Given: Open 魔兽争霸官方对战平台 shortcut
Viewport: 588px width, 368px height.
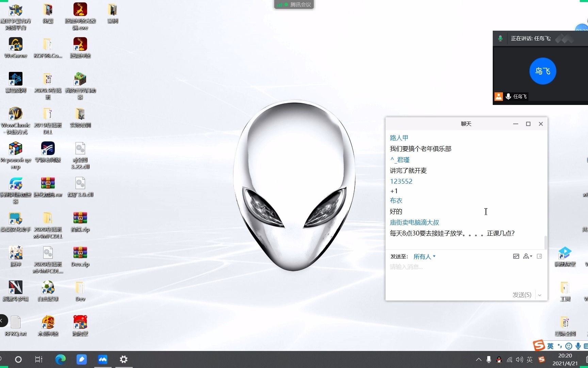Looking at the screenshot, I should (x=16, y=17).
